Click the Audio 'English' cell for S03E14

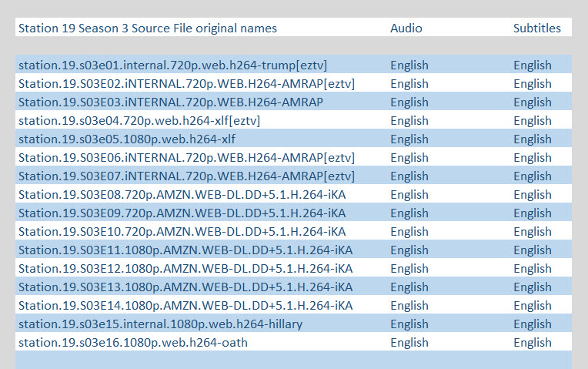[x=409, y=306]
